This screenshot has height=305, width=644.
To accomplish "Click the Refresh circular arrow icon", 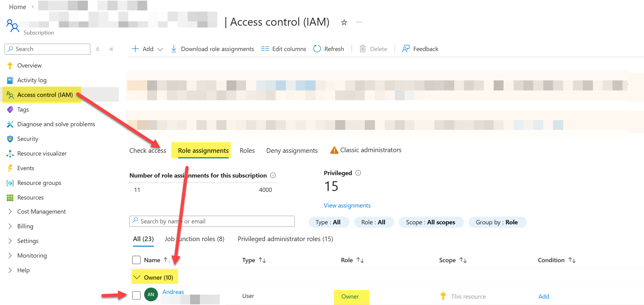I will (x=317, y=49).
